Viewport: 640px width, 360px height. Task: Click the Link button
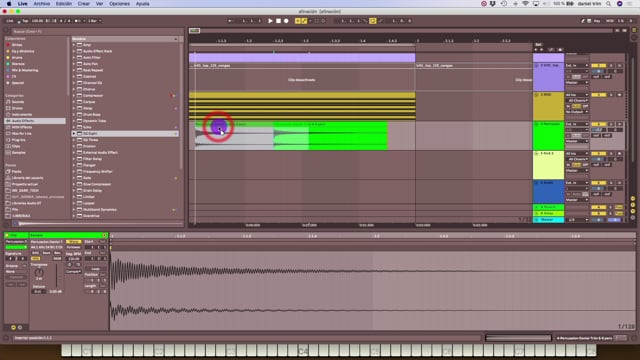coord(10,21)
